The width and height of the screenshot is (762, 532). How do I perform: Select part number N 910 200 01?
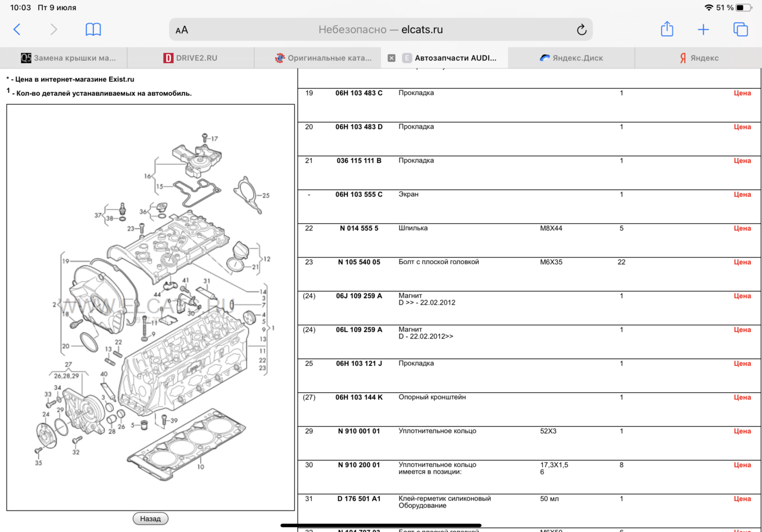click(359, 465)
